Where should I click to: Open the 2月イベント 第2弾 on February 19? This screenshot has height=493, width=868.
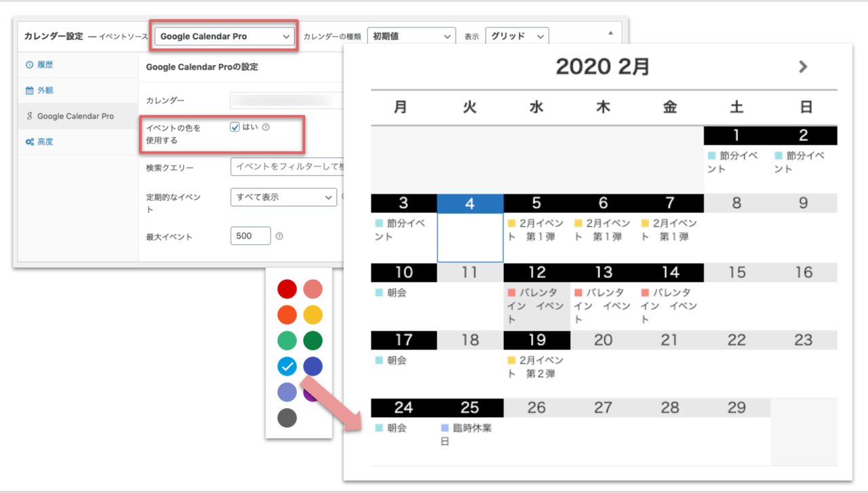[x=534, y=367]
